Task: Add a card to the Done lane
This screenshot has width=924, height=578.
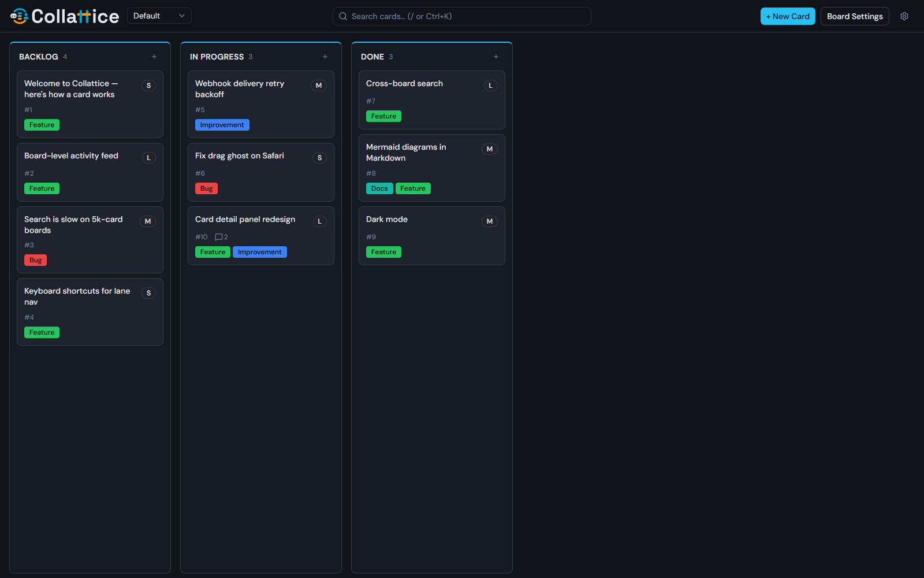Action: 496,57
